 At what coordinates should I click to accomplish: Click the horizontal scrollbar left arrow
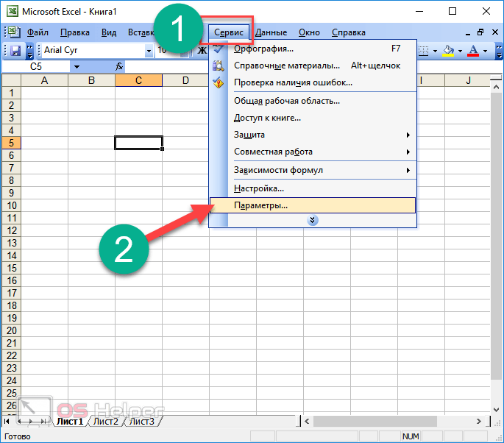(x=307, y=422)
